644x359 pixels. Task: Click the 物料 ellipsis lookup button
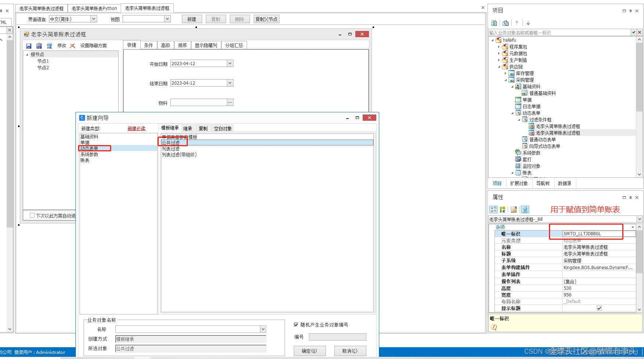point(230,102)
